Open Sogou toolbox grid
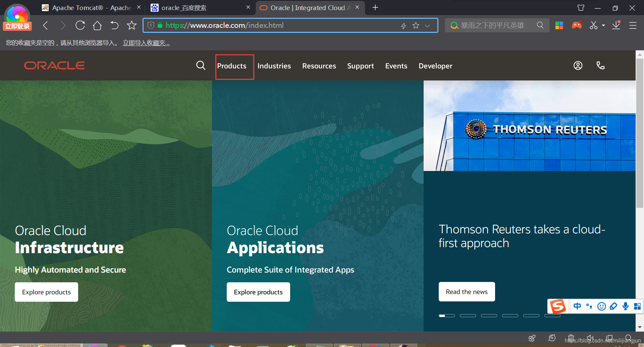This screenshot has width=644, height=347. (637, 306)
